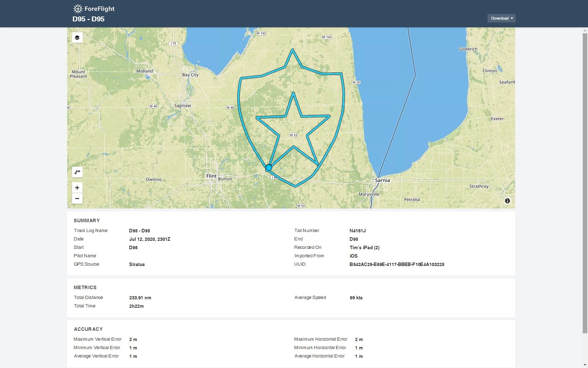Click Maximum Vertical Error value 2 m
Image resolution: width=588 pixels, height=368 pixels.
(x=133, y=339)
